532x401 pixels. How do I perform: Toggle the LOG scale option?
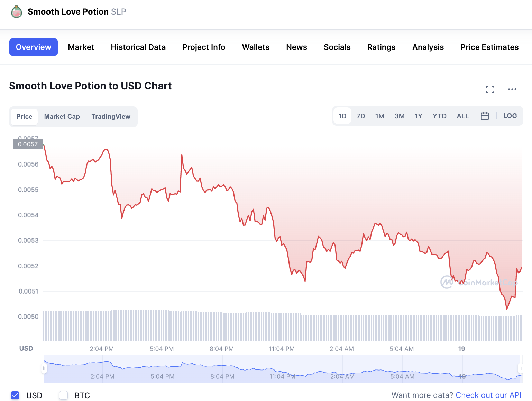(510, 116)
